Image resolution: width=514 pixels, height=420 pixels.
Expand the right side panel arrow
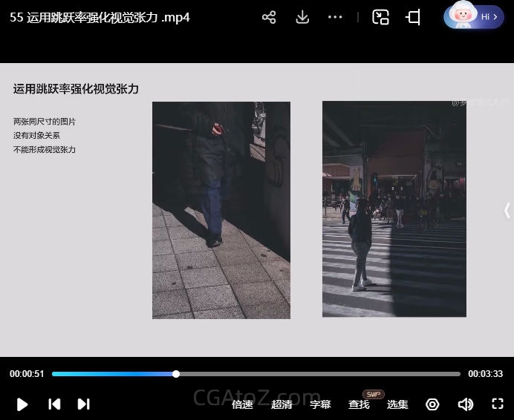[x=507, y=210]
